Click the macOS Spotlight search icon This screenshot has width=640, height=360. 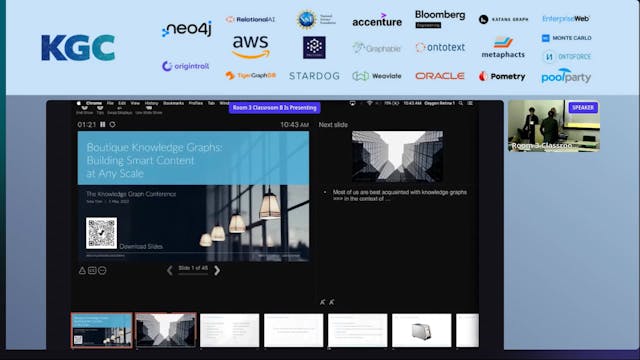461,103
